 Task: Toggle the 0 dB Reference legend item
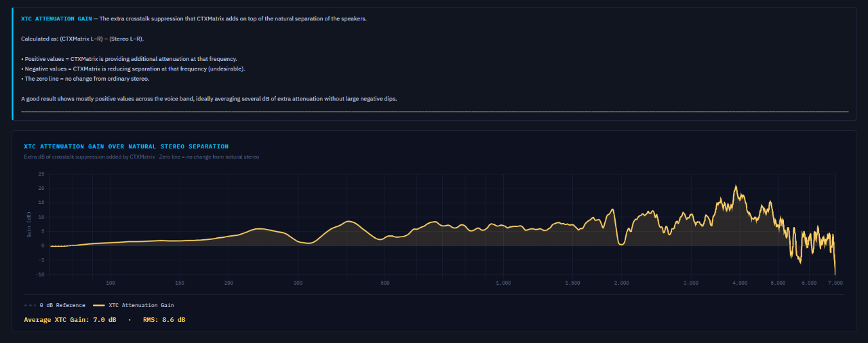click(x=55, y=305)
